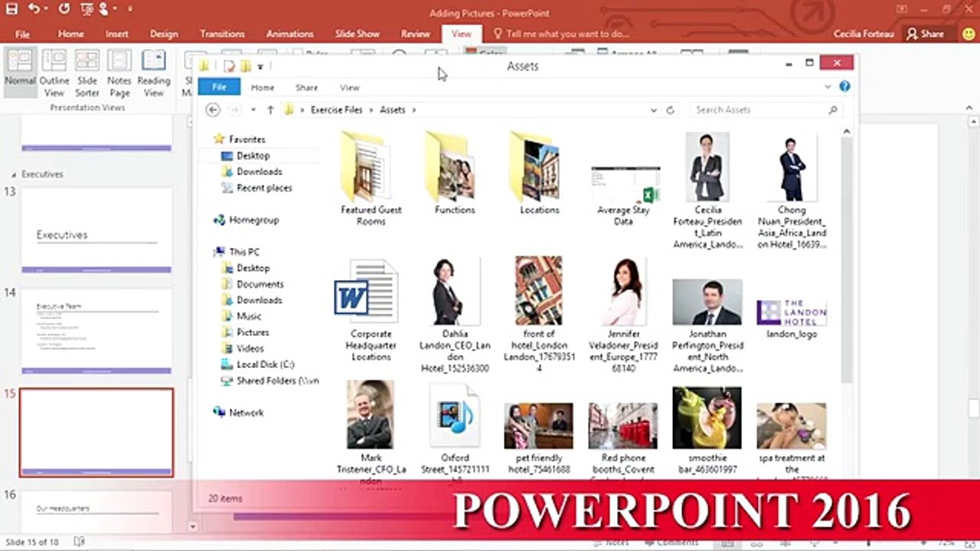Select Downloads under Favorites

[x=259, y=171]
